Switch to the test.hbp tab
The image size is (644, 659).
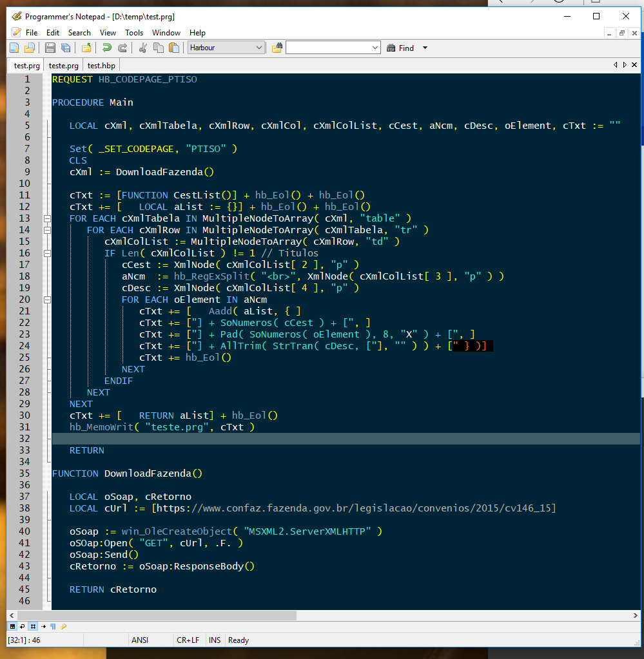(101, 66)
